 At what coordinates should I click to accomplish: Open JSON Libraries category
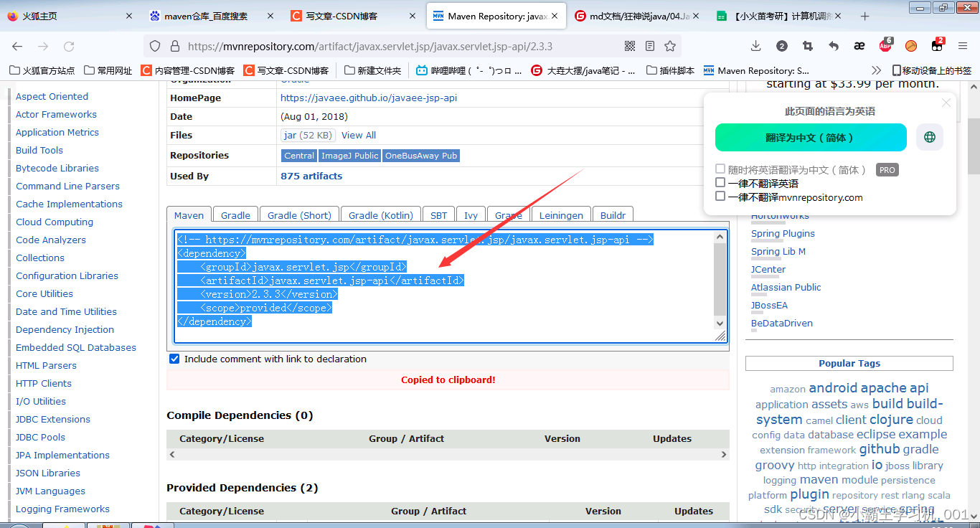[x=48, y=473]
